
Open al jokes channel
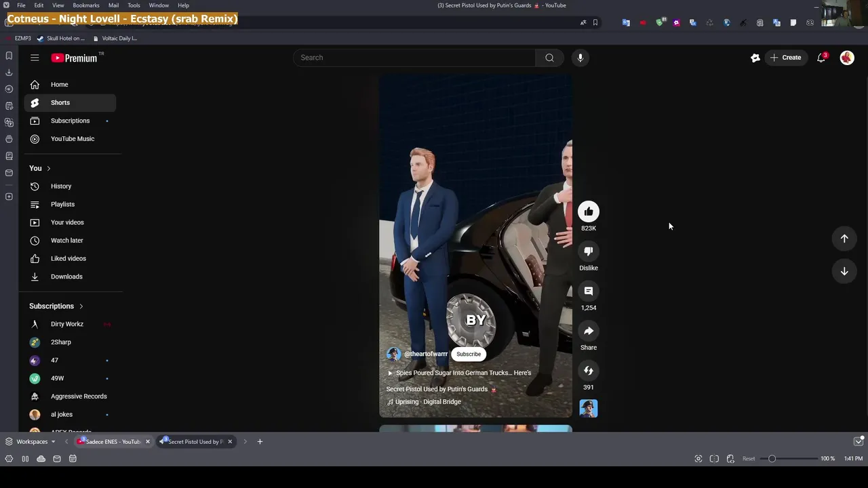[x=70, y=414]
